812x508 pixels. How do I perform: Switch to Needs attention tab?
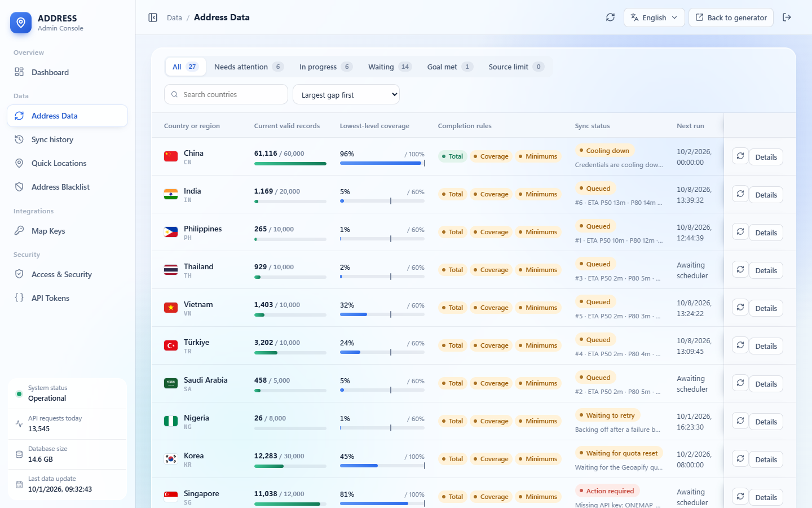(249, 67)
